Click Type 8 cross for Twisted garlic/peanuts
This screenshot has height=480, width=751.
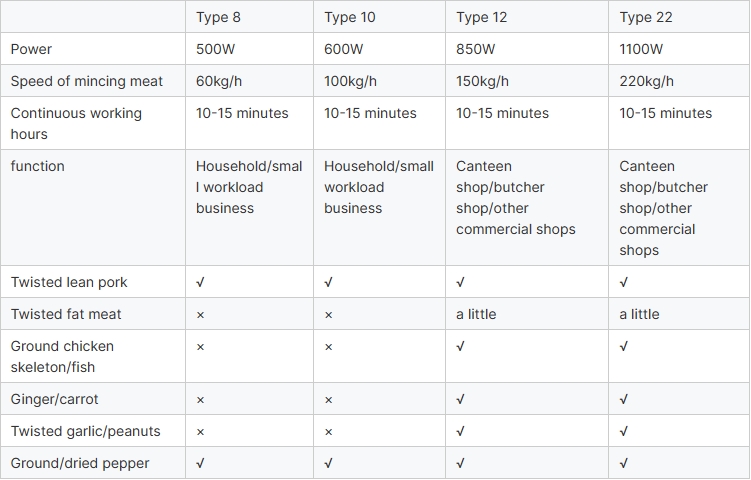[201, 431]
